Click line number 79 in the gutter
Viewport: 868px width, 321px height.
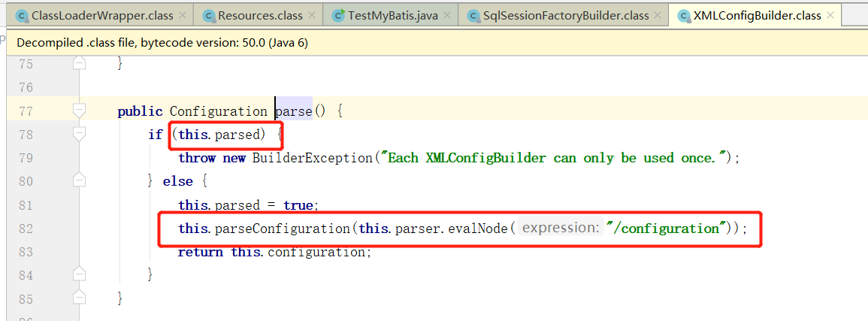(26, 159)
